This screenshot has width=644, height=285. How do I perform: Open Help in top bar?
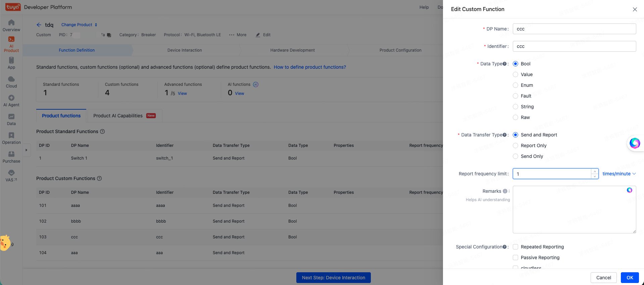(424, 7)
